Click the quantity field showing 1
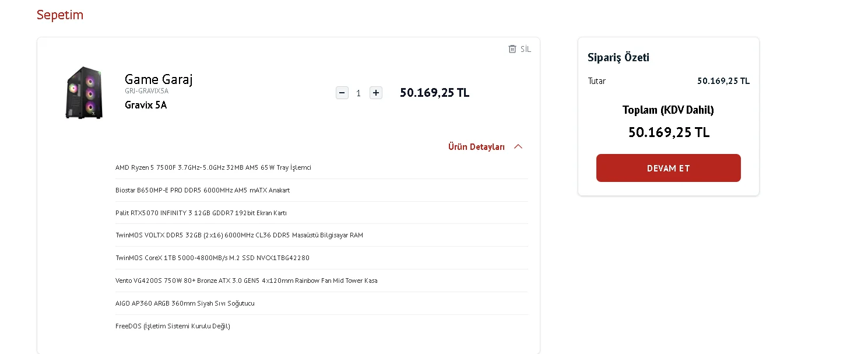This screenshot has width=868, height=354. 359,93
